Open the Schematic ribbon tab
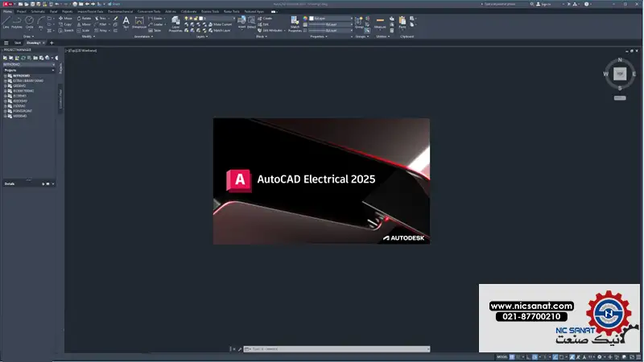The image size is (644, 362). pyautogui.click(x=38, y=11)
